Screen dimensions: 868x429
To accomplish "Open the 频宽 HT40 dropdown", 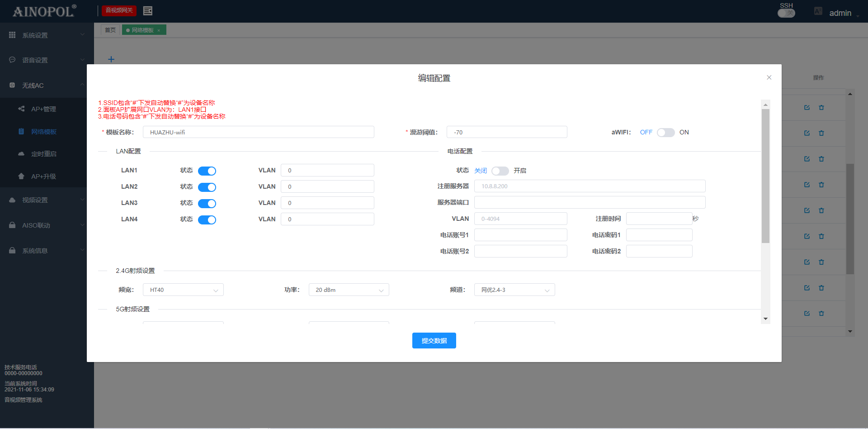I will (183, 290).
